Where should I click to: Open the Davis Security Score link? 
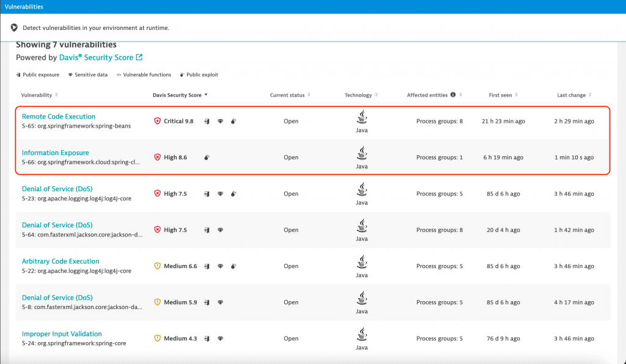96,57
